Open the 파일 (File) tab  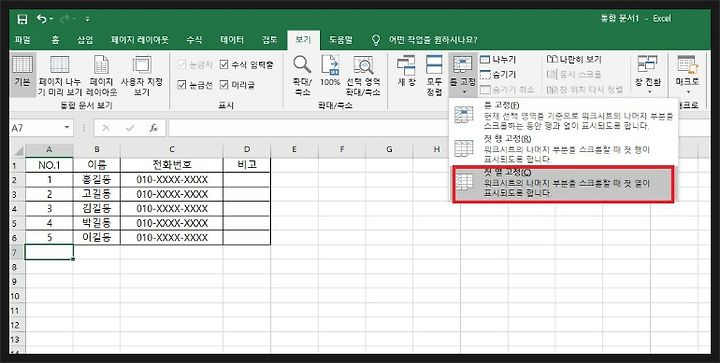click(x=22, y=40)
